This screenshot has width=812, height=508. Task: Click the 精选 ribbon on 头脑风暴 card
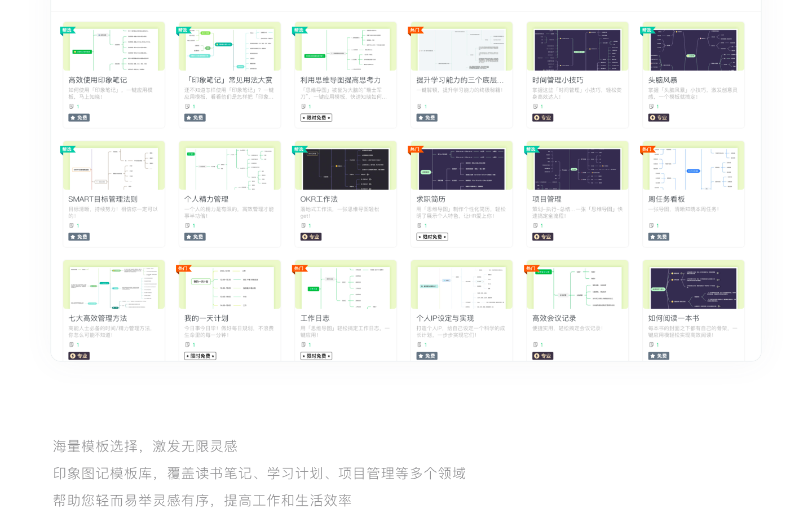coord(647,30)
